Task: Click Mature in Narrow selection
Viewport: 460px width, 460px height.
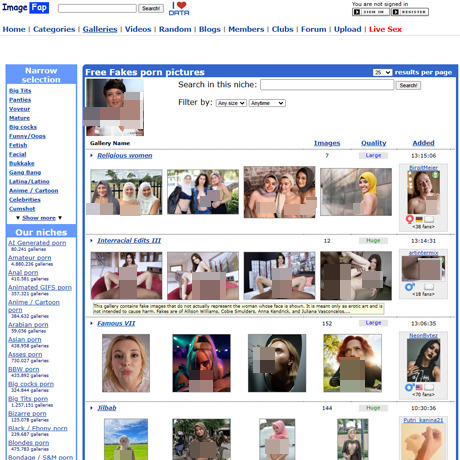Action: [19, 118]
